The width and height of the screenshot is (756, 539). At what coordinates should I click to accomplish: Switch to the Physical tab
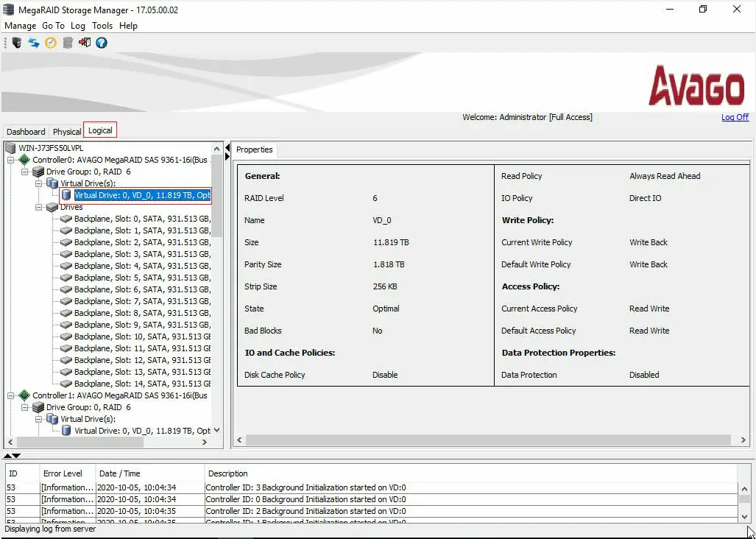pyautogui.click(x=66, y=131)
